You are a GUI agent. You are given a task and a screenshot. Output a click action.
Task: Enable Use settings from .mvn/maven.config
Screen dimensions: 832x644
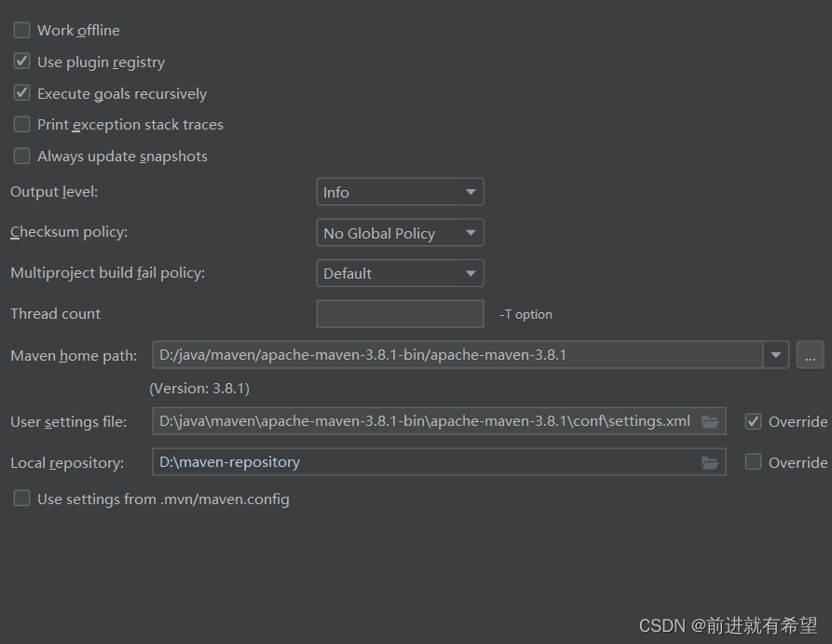coord(21,498)
